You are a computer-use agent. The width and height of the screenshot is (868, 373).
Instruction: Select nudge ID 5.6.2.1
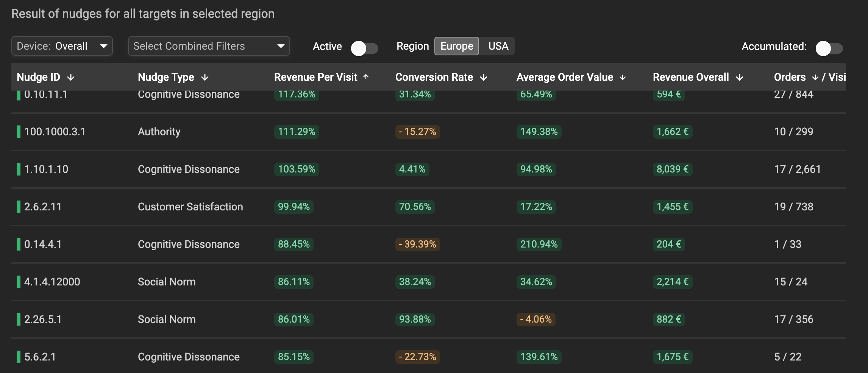[x=40, y=357]
